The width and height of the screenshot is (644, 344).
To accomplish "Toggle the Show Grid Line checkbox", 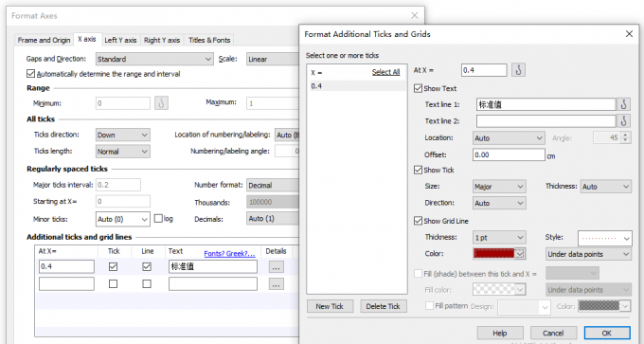I will tap(418, 221).
